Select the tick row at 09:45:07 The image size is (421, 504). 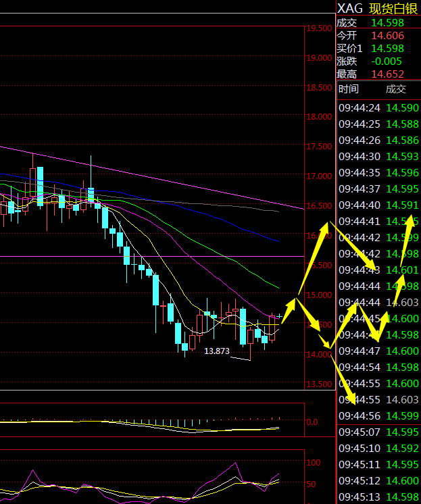pyautogui.click(x=378, y=432)
